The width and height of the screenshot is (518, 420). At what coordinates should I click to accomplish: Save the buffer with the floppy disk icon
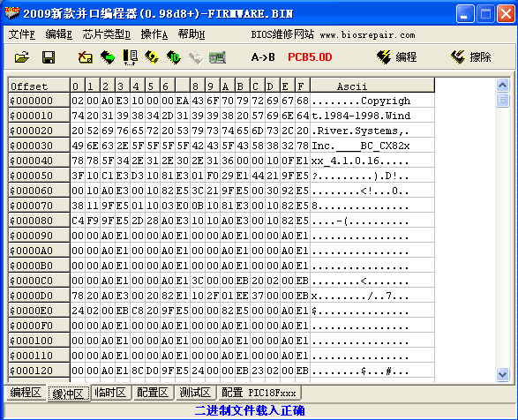tap(49, 57)
